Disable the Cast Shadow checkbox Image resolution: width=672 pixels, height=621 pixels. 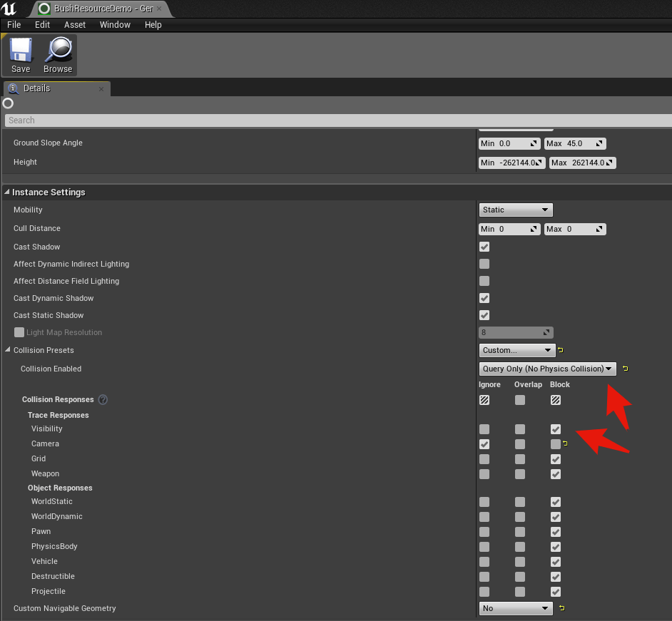pos(484,247)
